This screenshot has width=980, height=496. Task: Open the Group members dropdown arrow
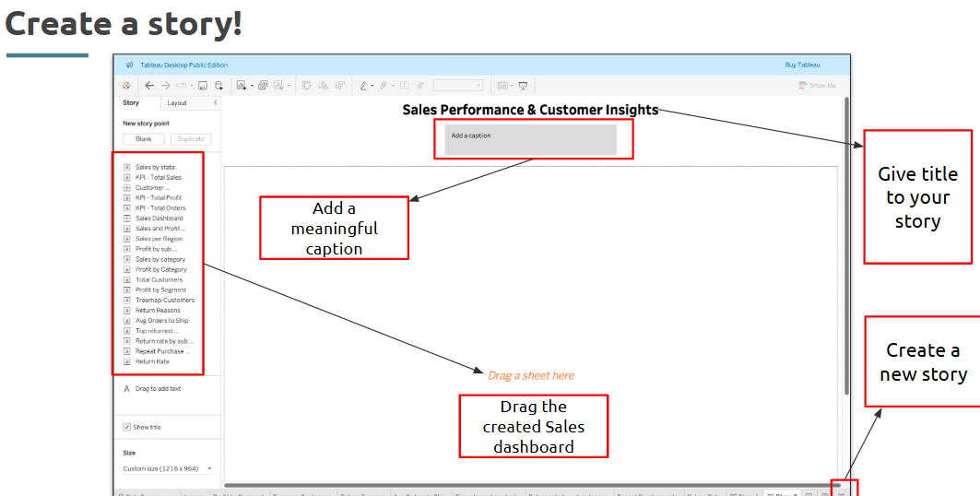[x=393, y=86]
